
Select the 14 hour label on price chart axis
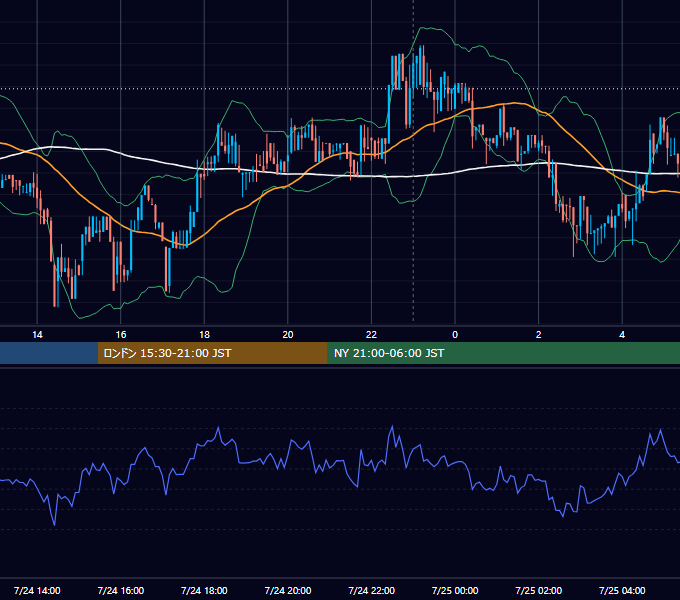(37, 335)
